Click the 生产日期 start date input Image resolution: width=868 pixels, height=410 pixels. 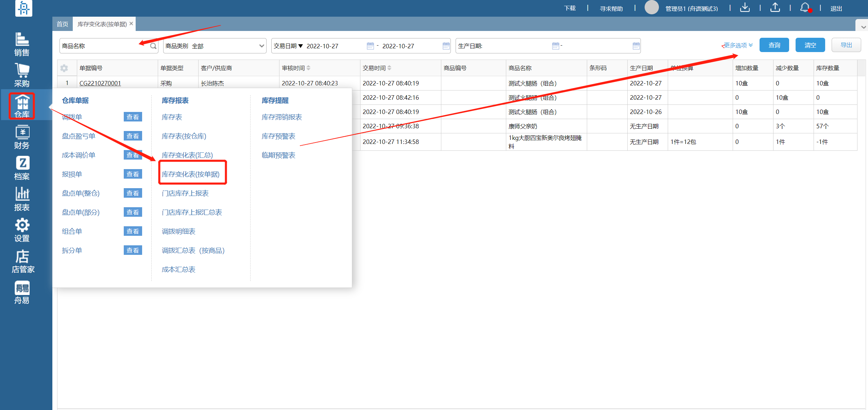(x=517, y=46)
